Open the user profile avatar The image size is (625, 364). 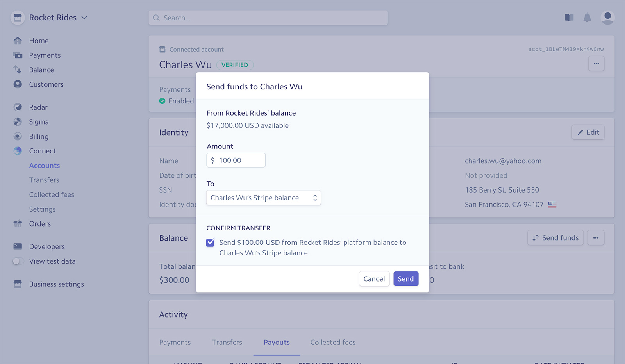click(607, 18)
